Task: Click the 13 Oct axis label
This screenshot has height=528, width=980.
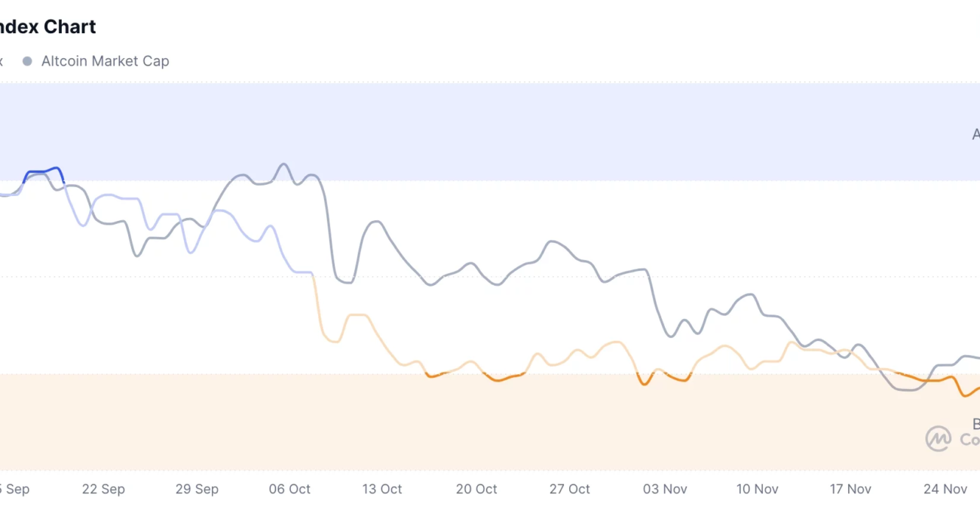Action: pyautogui.click(x=382, y=489)
